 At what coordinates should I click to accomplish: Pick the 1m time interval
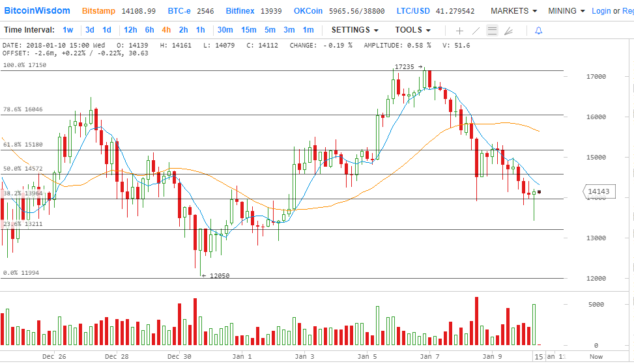[x=308, y=30]
